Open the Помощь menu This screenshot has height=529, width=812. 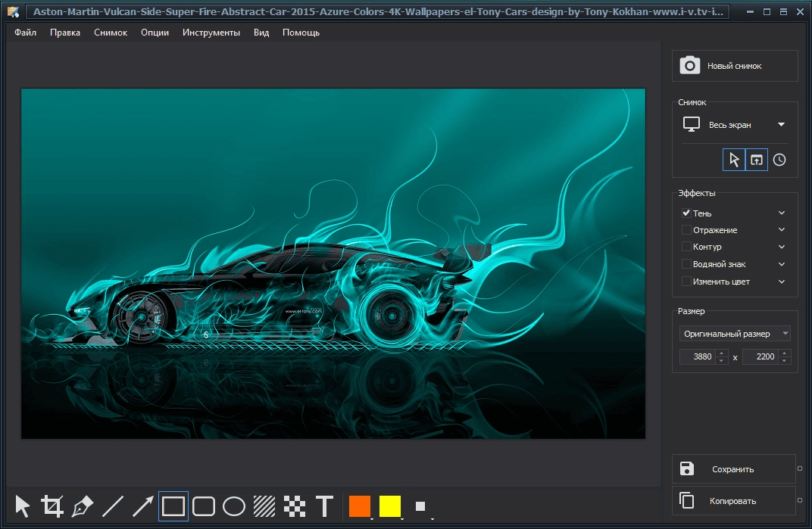pos(301,32)
